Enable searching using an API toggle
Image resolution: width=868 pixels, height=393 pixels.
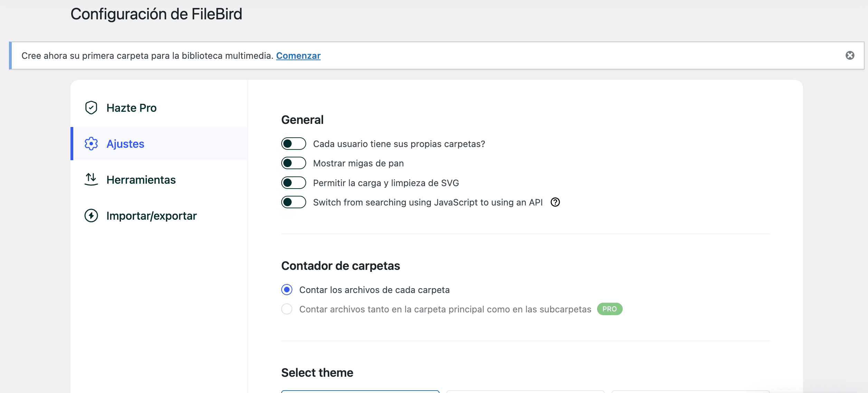(x=293, y=202)
